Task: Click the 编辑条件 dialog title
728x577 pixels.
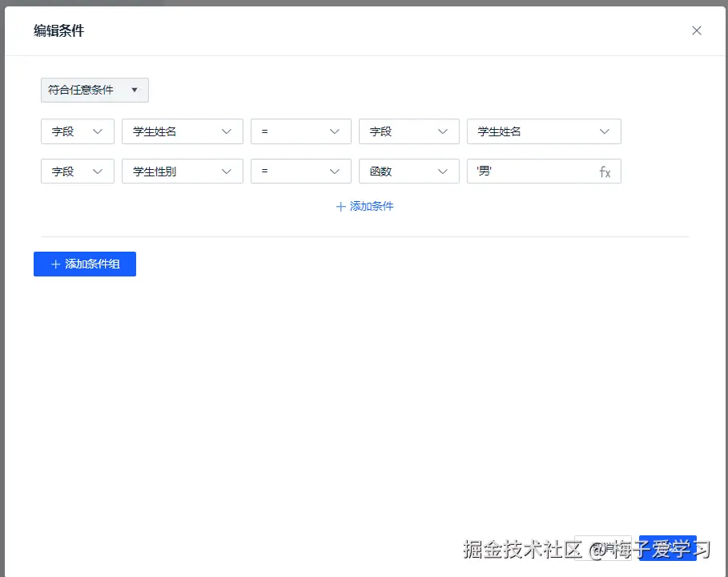Action: coord(59,30)
